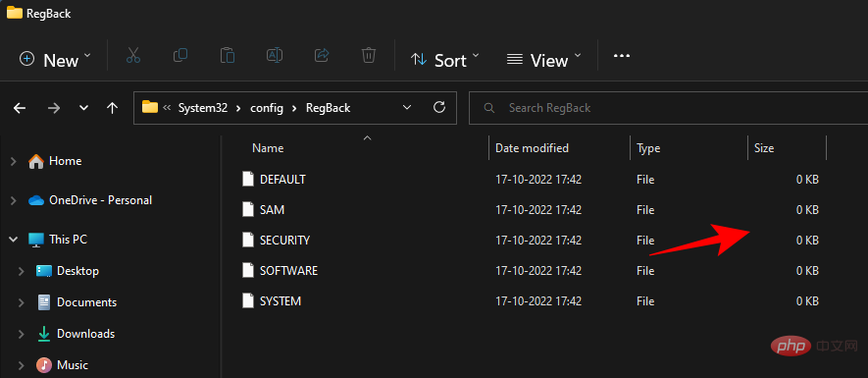Click the Paste clipboard icon
Image resolution: width=868 pixels, height=378 pixels.
[228, 55]
